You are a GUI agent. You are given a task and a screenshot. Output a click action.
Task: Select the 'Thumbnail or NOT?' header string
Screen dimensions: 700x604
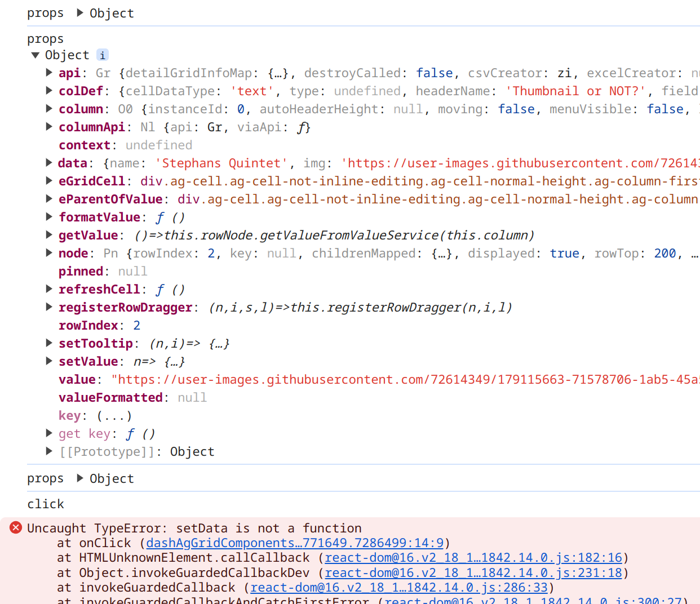coord(575,91)
